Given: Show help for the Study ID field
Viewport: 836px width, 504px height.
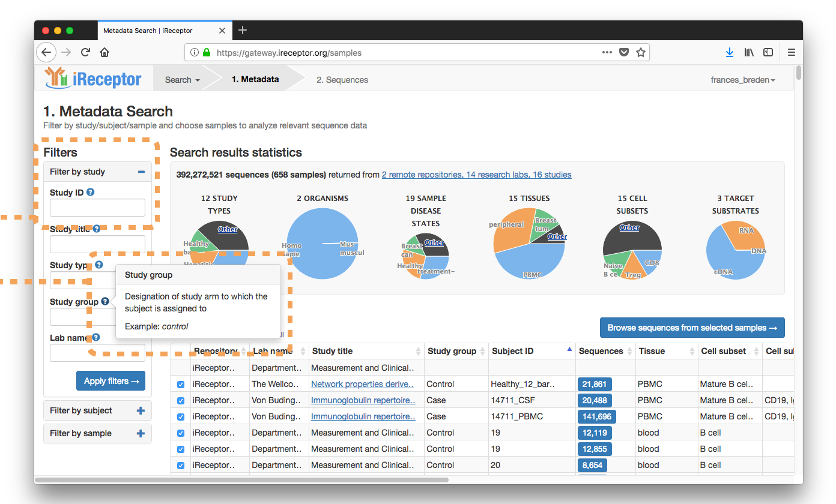Looking at the screenshot, I should pyautogui.click(x=90, y=192).
